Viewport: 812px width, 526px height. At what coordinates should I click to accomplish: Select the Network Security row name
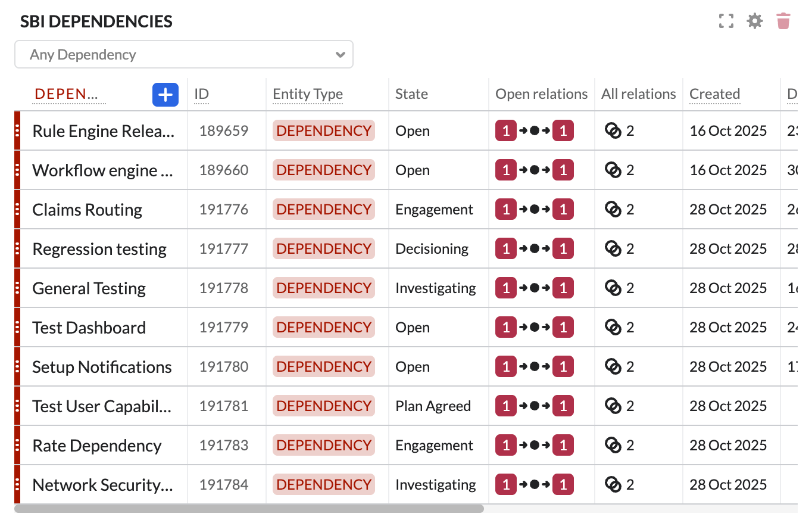pyautogui.click(x=102, y=485)
